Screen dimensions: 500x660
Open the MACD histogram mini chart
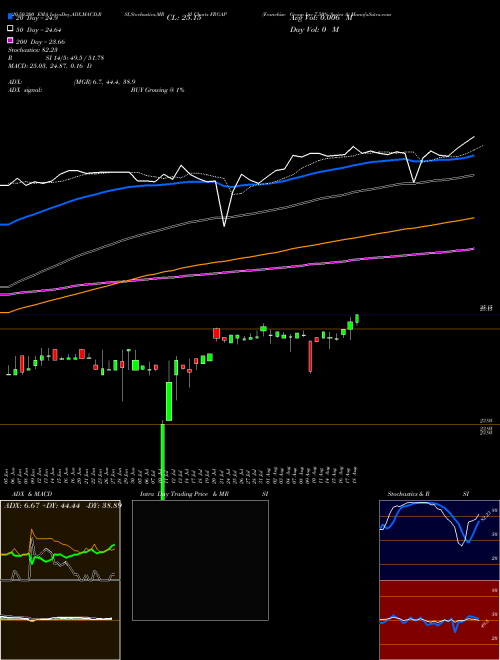60,620
